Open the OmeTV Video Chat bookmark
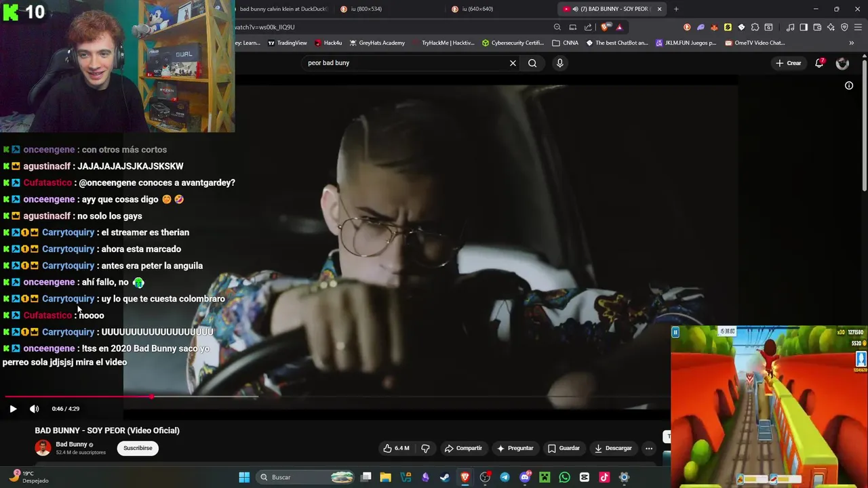Screen dimensions: 868x488 pos(755,43)
